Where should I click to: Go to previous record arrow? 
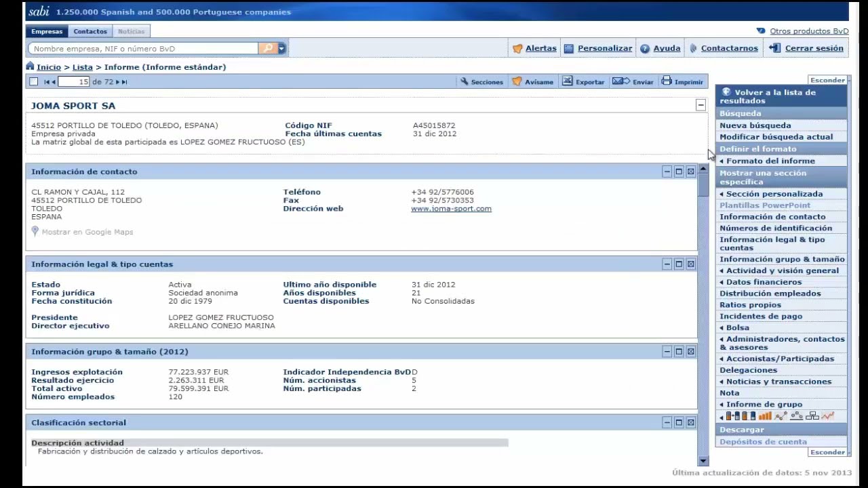point(54,82)
